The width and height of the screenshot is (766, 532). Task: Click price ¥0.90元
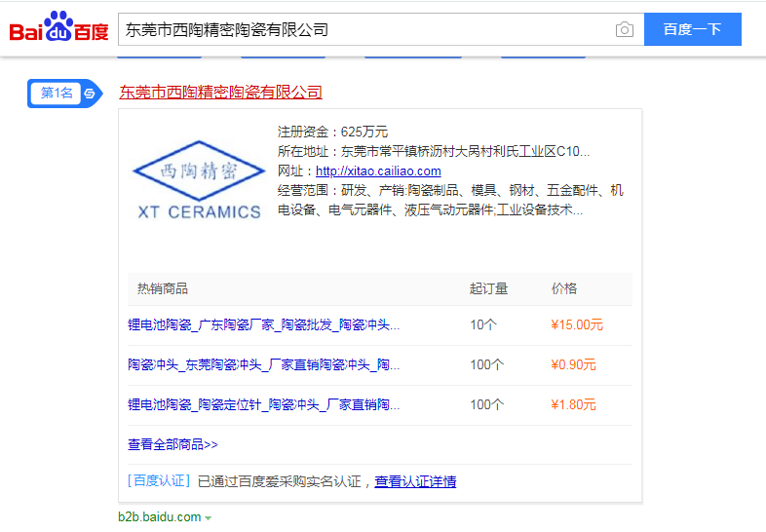573,365
